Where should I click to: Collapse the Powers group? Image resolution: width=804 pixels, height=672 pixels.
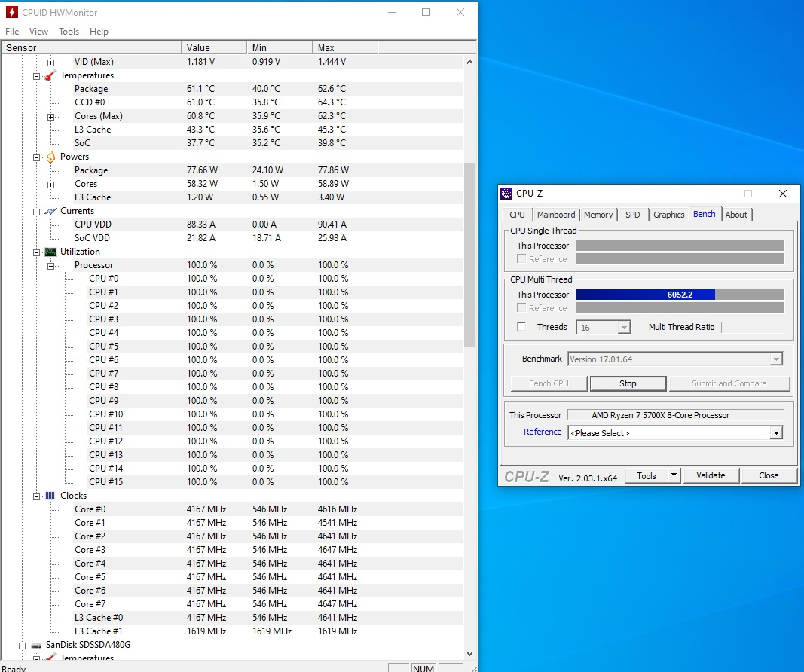tap(36, 157)
